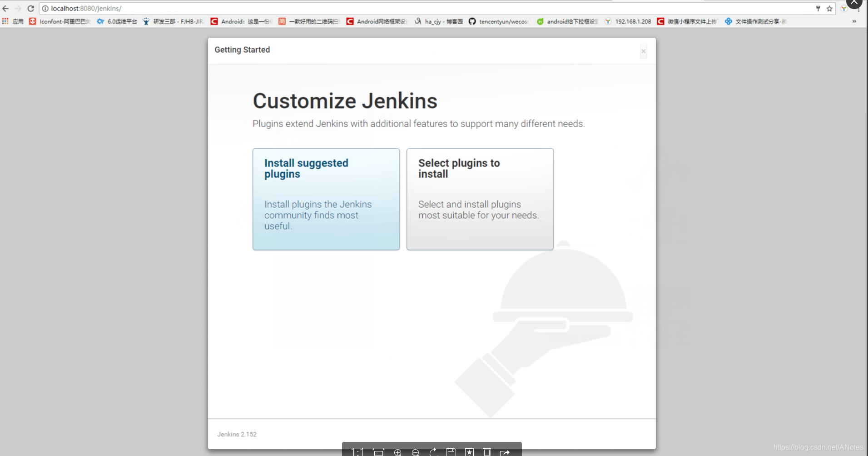The height and width of the screenshot is (456, 868).
Task: Open the 微信小程序文件上传 bookmark
Action: tap(687, 21)
